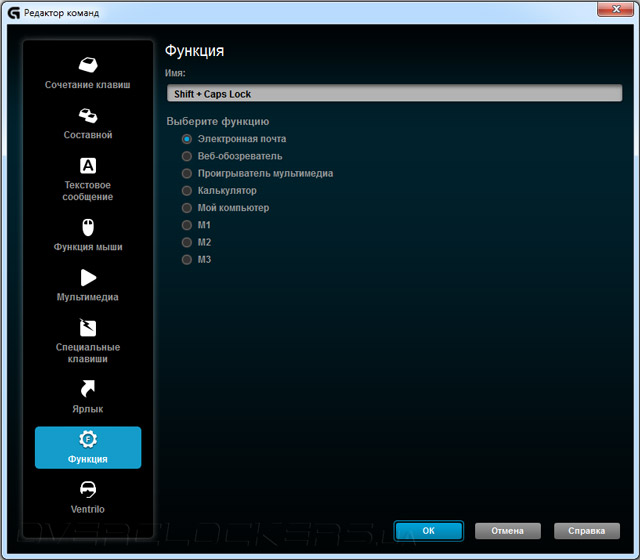Go to the Текстовое сообщение label
This screenshot has width=640, height=560.
[x=88, y=191]
